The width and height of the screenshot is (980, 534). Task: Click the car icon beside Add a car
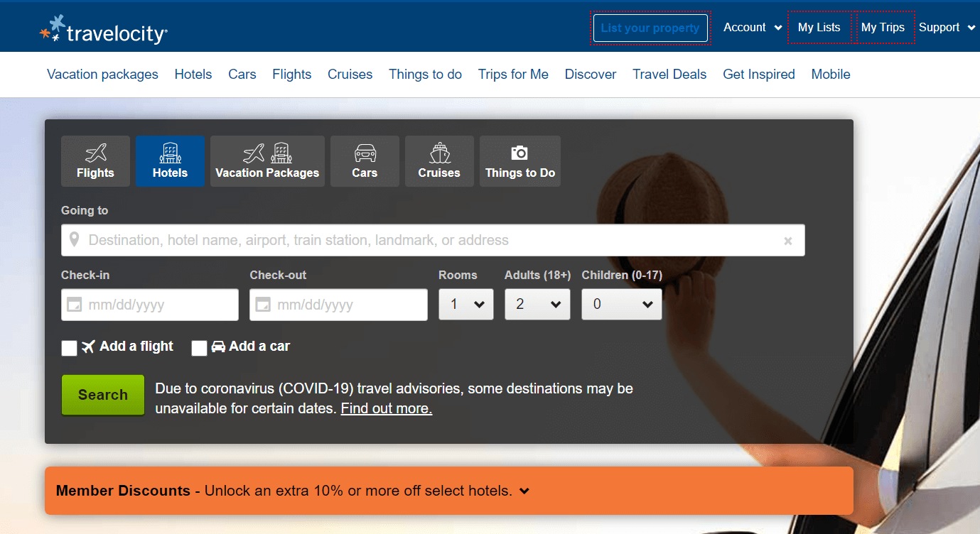click(x=218, y=347)
